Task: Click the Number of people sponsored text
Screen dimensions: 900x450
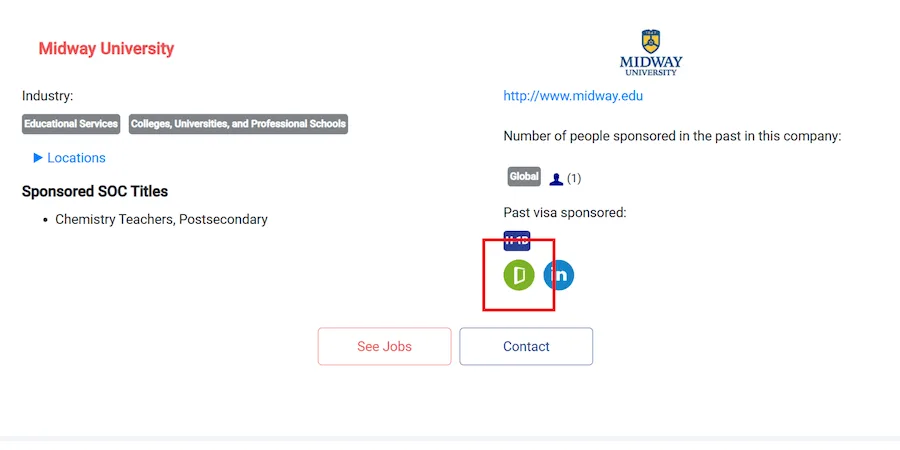Action: click(672, 137)
